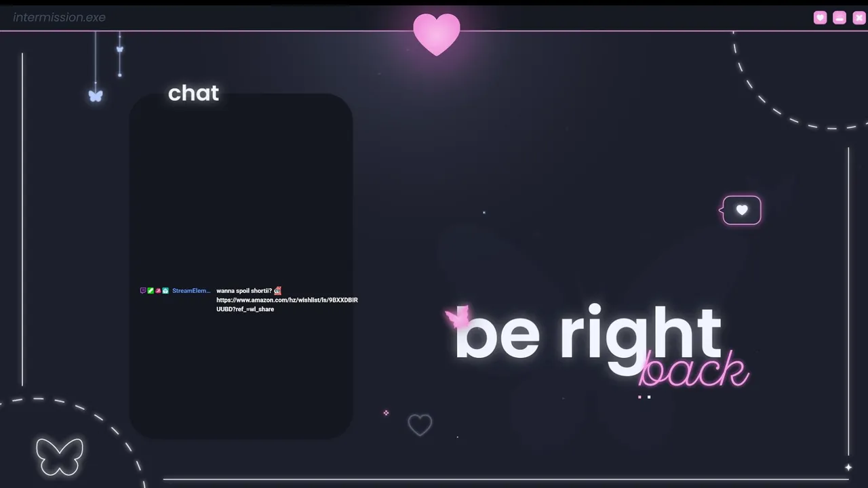Click the emote after 'wanna spoil shortii?'
The image size is (868, 488).
278,291
